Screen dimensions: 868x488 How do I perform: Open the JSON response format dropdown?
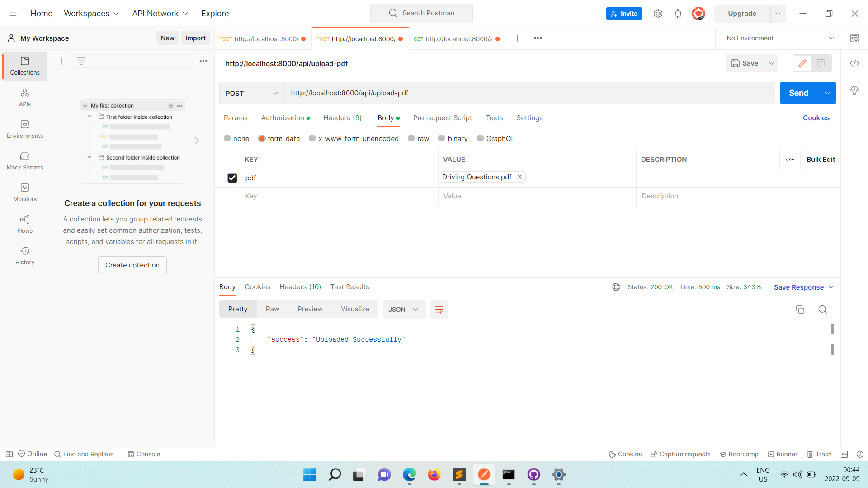pos(404,310)
